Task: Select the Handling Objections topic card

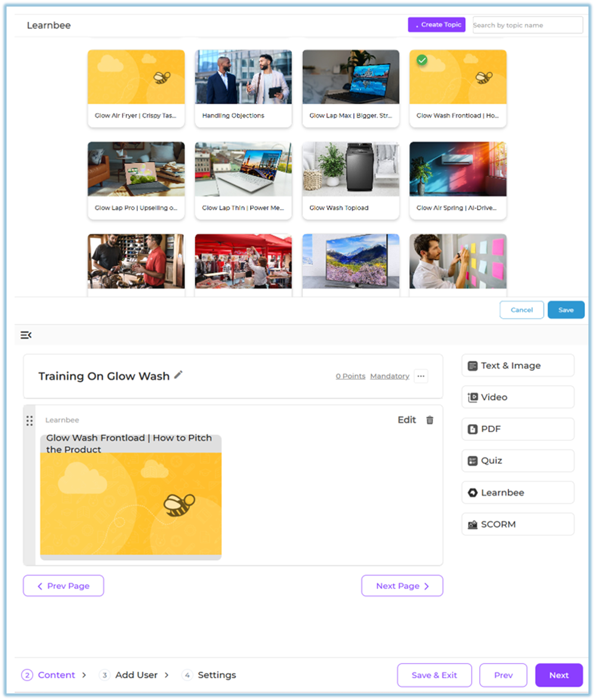Action: [243, 88]
